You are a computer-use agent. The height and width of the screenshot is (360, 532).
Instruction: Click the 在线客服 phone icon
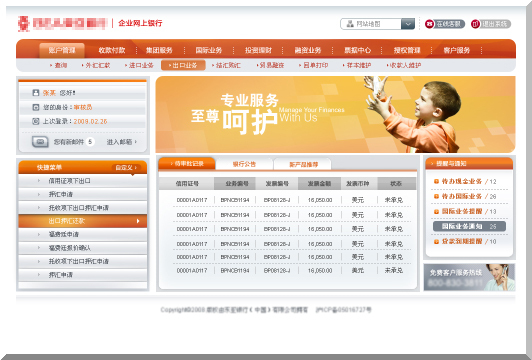pos(430,24)
